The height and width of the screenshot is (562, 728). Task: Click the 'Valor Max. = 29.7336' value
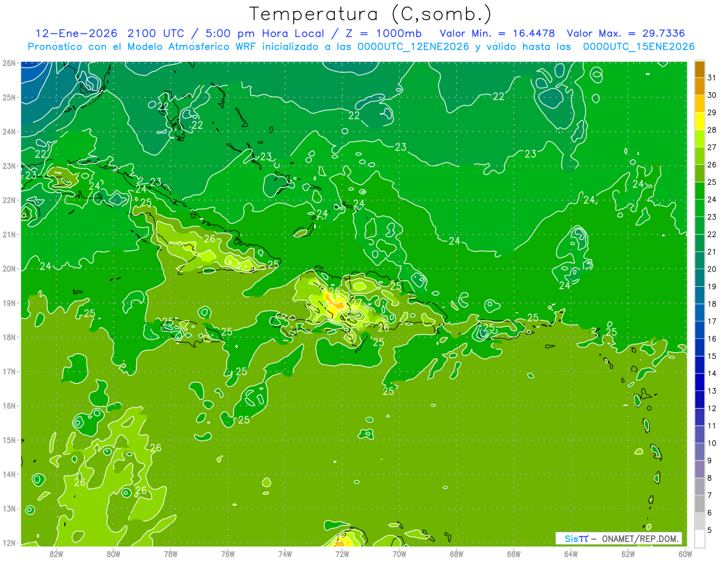click(x=625, y=33)
